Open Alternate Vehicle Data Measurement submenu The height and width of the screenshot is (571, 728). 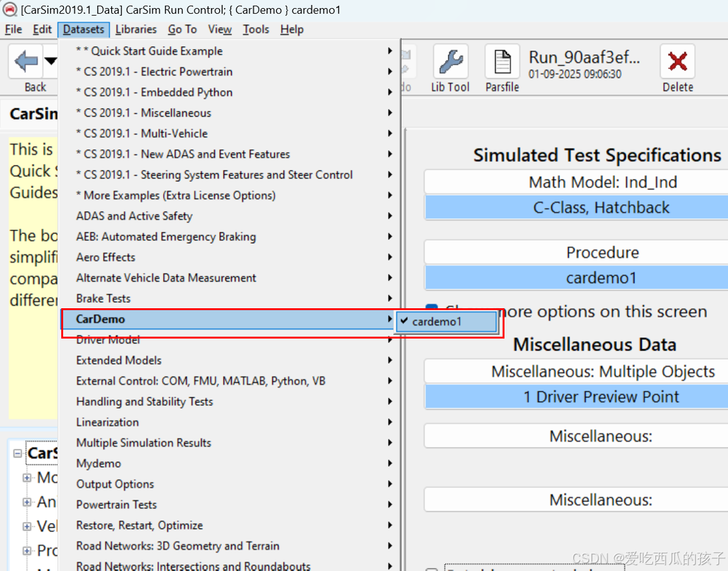pyautogui.click(x=229, y=278)
